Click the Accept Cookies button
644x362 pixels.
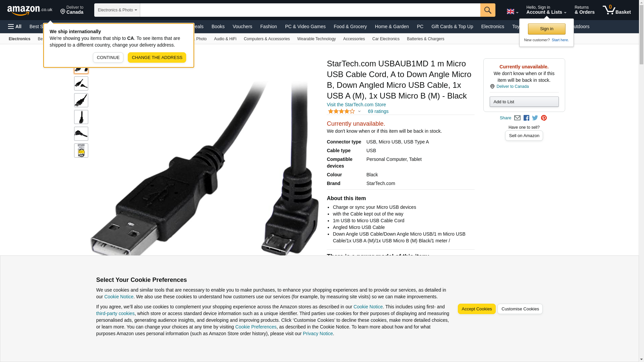476,309
